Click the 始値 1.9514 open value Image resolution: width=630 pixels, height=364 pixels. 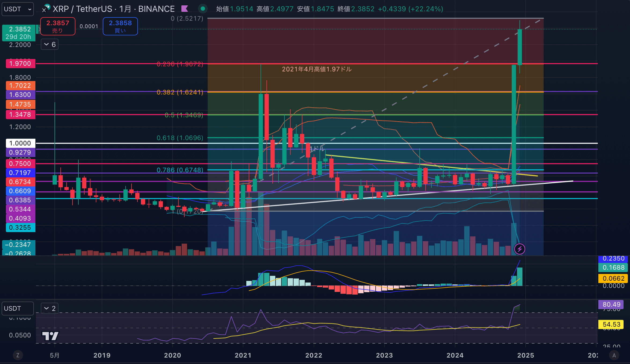tap(235, 9)
